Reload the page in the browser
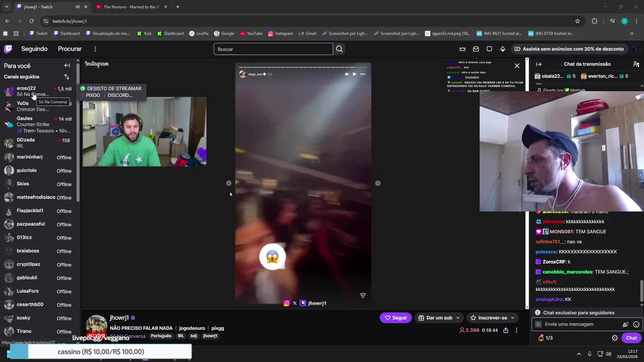644x362 pixels. click(31, 21)
